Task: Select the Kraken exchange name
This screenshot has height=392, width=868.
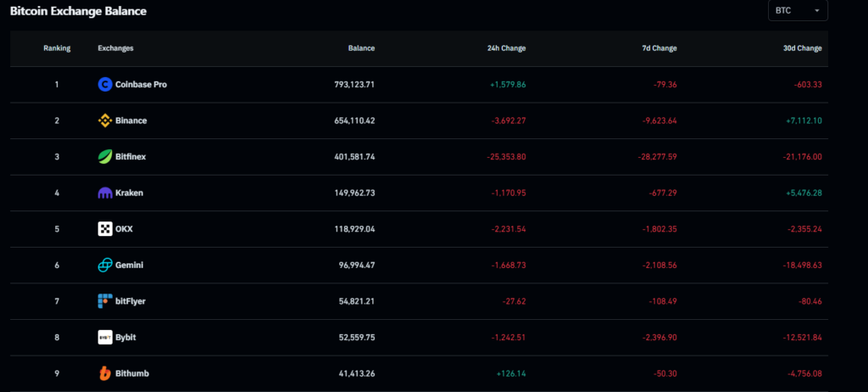Action: coord(131,193)
